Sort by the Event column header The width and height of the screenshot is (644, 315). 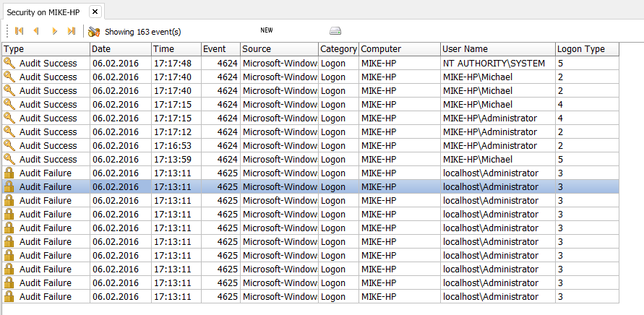click(220, 49)
